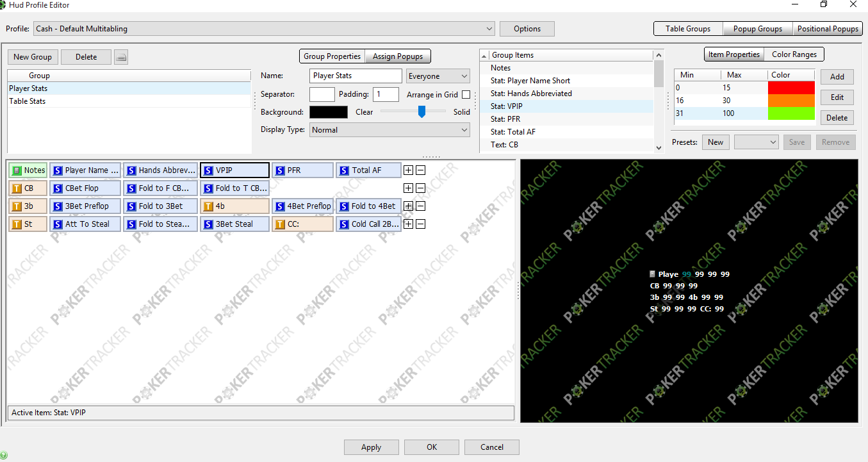Click the Name input field
Screen dimensions: 868x462
pos(356,76)
